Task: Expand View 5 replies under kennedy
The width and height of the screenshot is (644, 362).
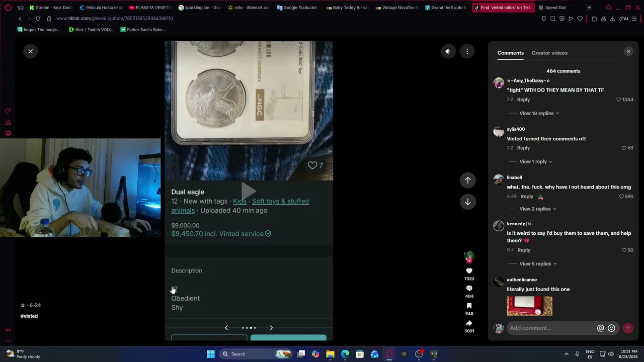Action: pyautogui.click(x=538, y=263)
